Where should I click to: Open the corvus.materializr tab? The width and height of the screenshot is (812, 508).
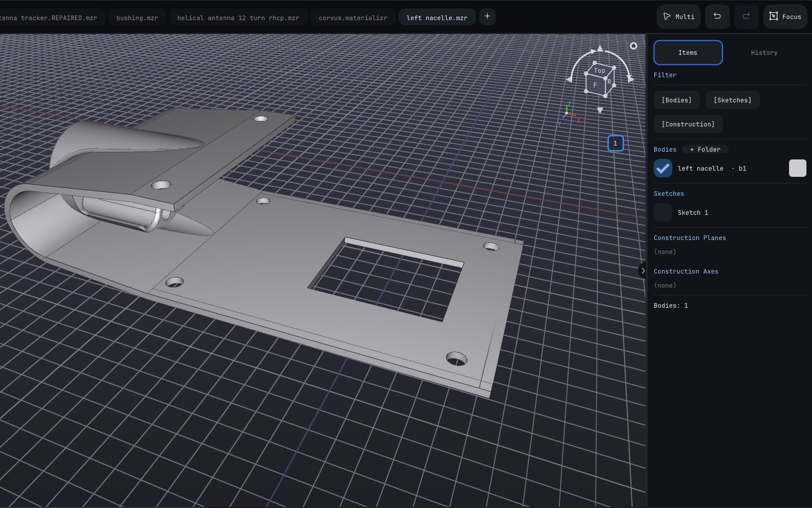[353, 17]
